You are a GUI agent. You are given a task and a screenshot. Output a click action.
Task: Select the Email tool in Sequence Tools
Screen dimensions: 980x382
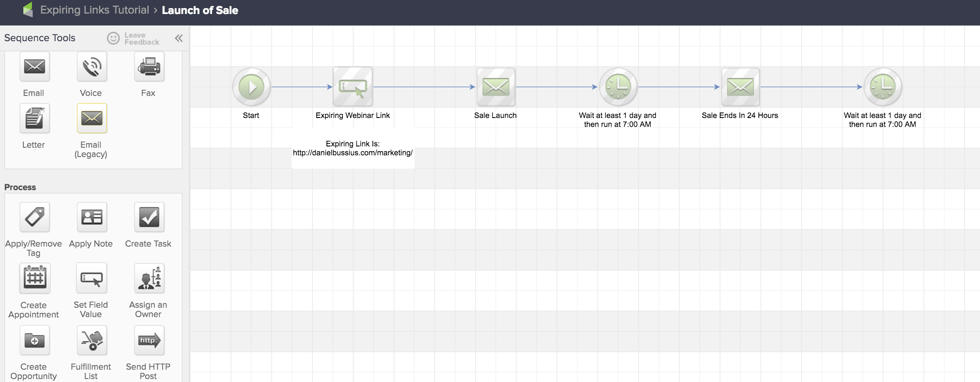click(x=34, y=67)
